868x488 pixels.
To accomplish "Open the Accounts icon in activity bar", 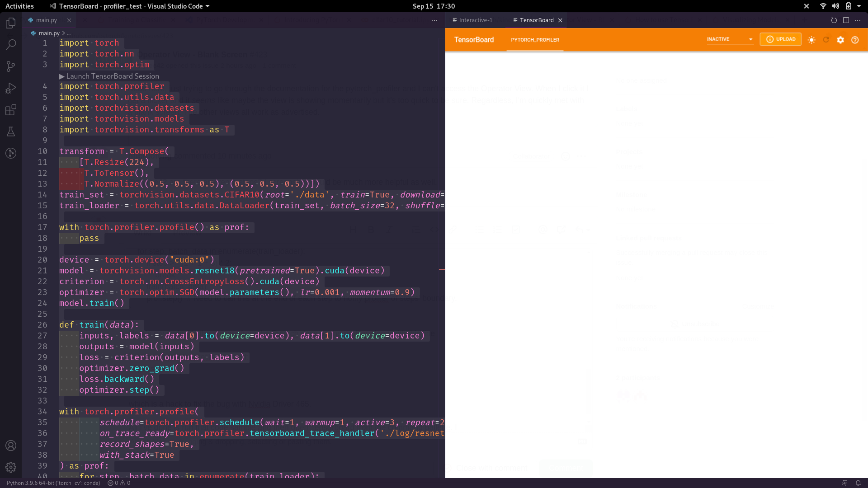I will coord(11,446).
